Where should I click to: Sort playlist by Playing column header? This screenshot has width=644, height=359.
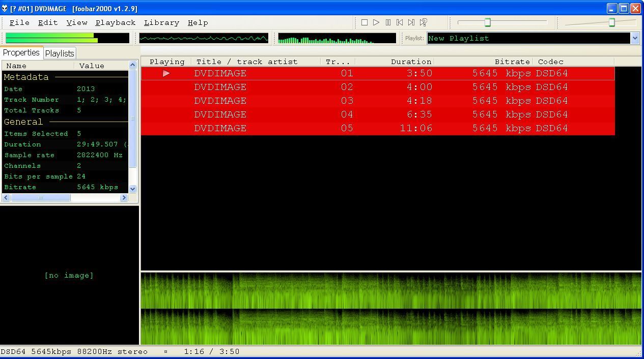(x=166, y=62)
